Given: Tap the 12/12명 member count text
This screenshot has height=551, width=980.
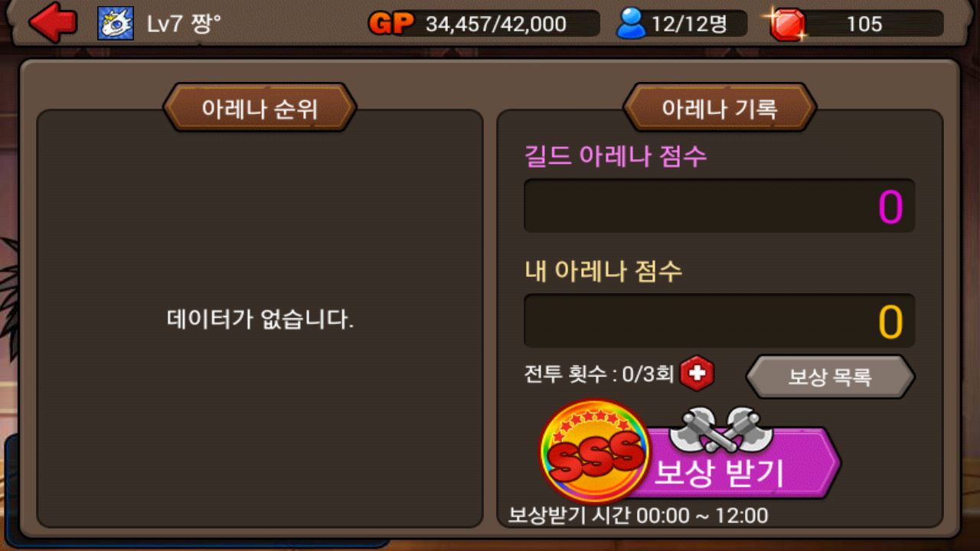Looking at the screenshot, I should pos(688,24).
